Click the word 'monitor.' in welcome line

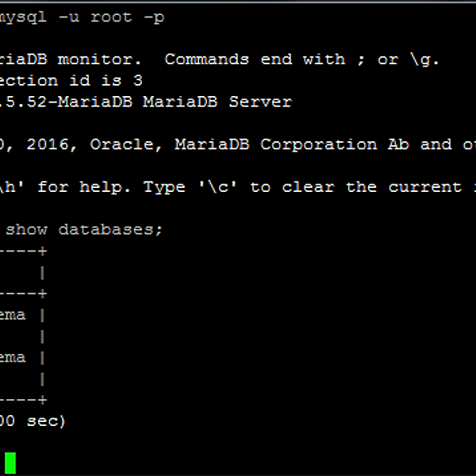point(100,59)
